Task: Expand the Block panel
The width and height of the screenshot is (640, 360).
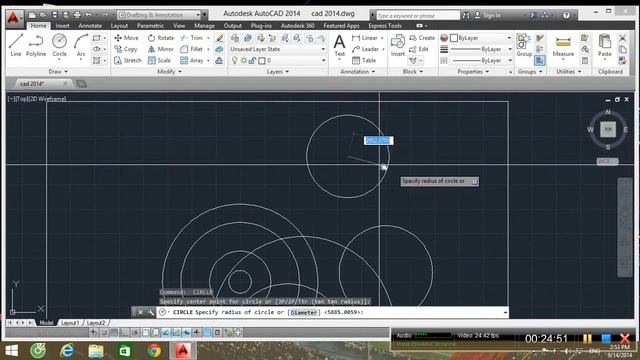Action: (412, 71)
